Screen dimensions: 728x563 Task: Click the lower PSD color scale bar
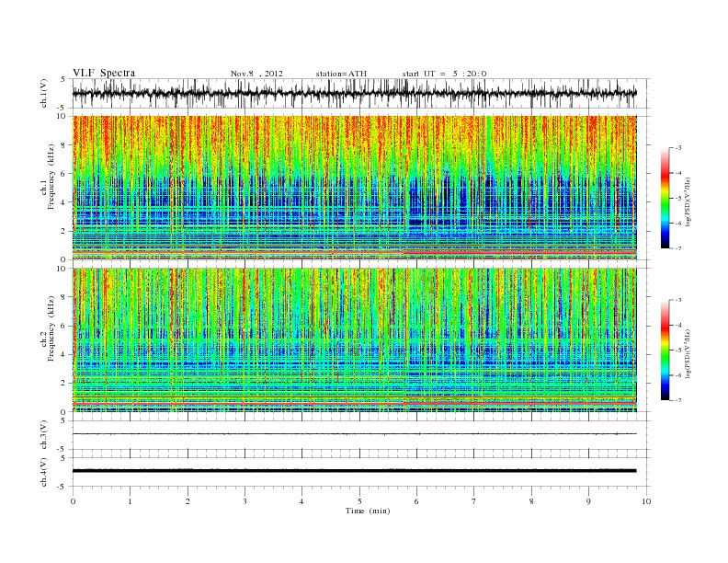point(665,350)
